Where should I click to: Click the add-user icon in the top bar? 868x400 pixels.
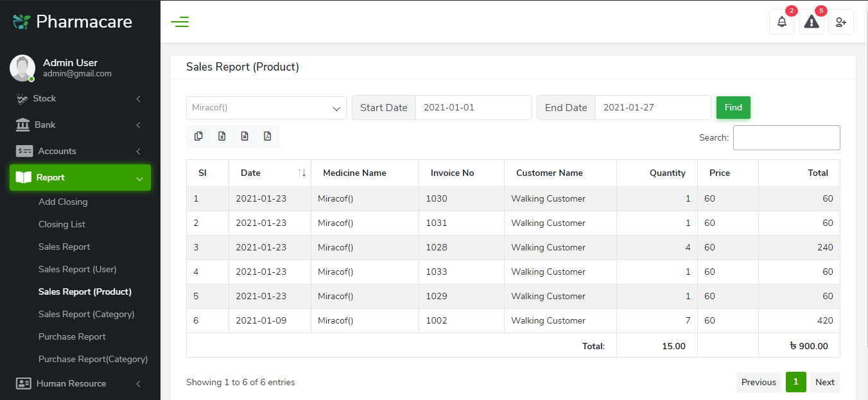click(840, 21)
